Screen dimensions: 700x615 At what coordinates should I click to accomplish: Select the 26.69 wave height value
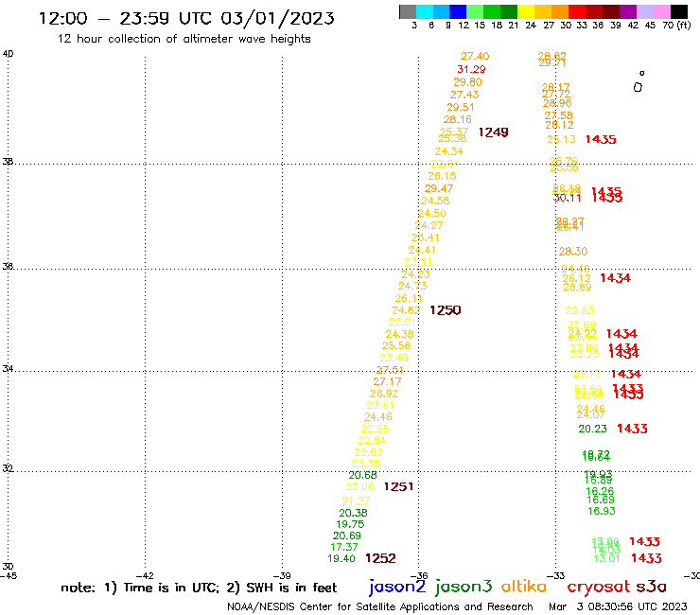577,288
